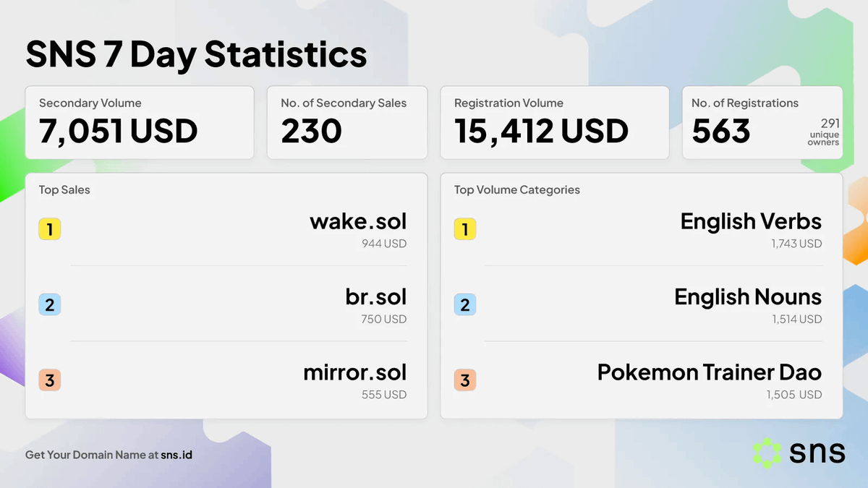Click the sns wordmark text logo
This screenshot has height=488, width=868.
(817, 453)
